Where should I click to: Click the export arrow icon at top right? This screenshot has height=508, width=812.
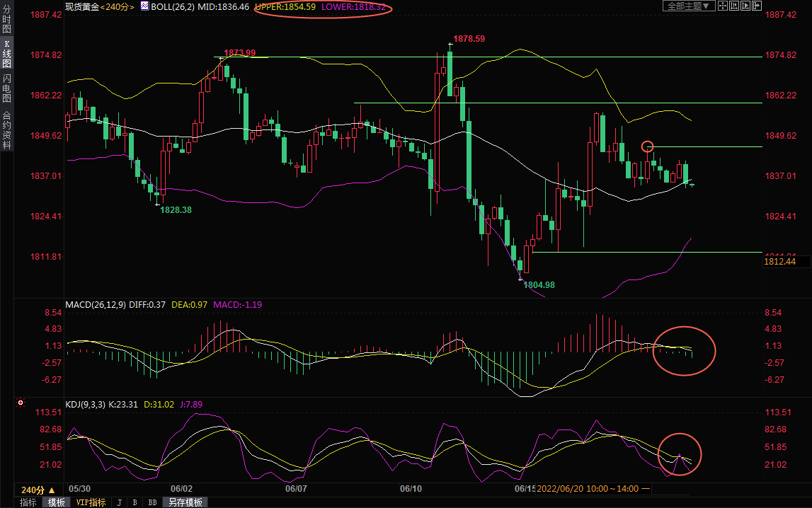tap(756, 6)
